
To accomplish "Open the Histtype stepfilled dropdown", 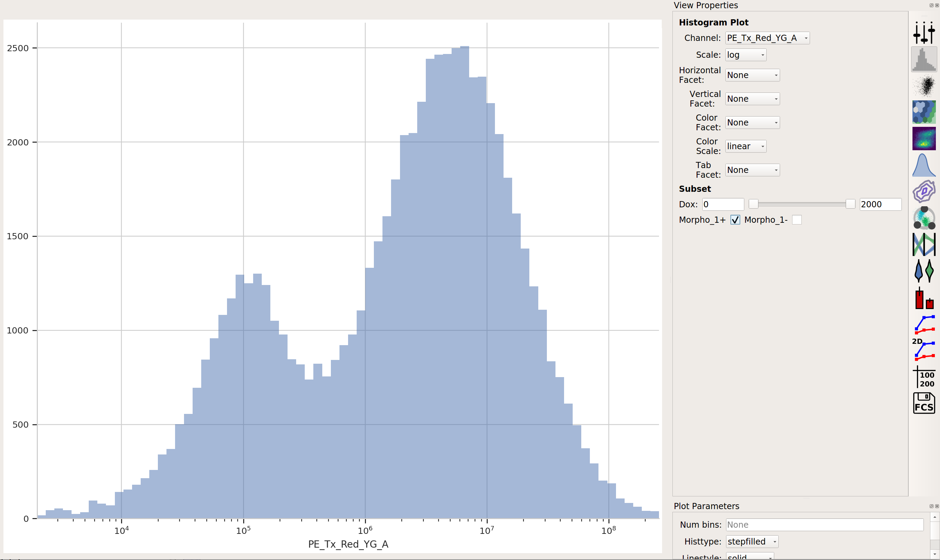I will tap(752, 541).
